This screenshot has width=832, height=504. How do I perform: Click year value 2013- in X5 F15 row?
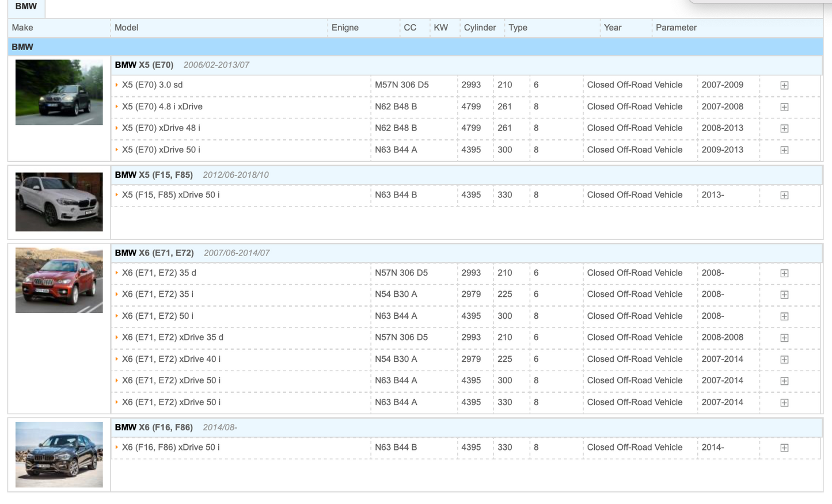click(713, 194)
